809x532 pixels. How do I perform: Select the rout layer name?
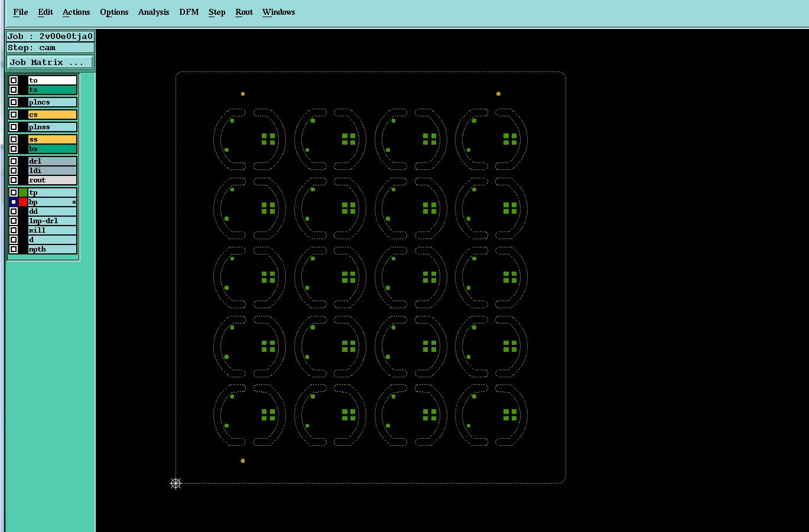(53, 180)
